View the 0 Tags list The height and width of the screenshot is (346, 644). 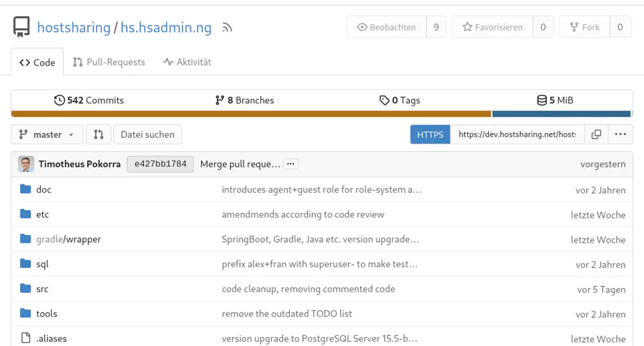click(x=400, y=100)
